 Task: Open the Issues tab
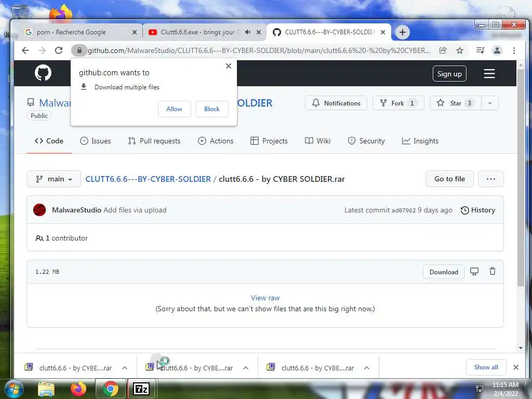pos(96,141)
